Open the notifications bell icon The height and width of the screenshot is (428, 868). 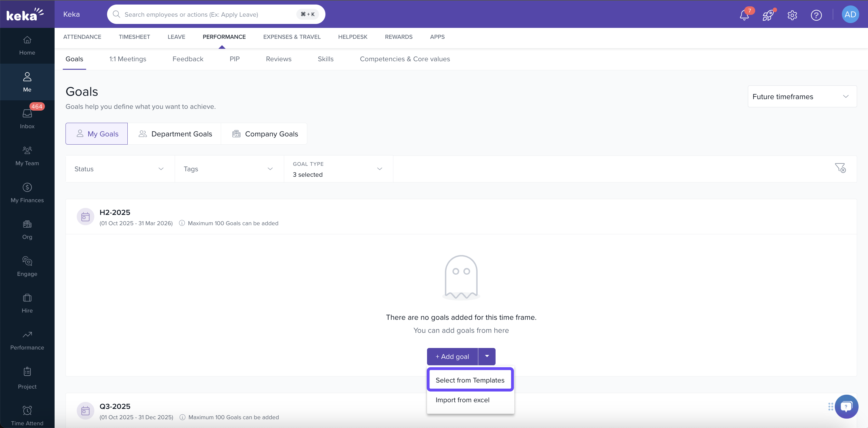(744, 15)
